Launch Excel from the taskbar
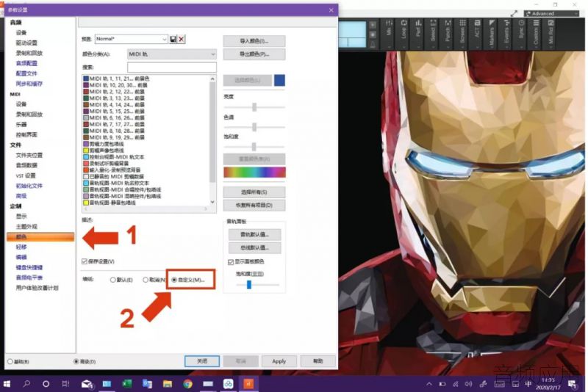The image size is (588, 392). (x=126, y=383)
